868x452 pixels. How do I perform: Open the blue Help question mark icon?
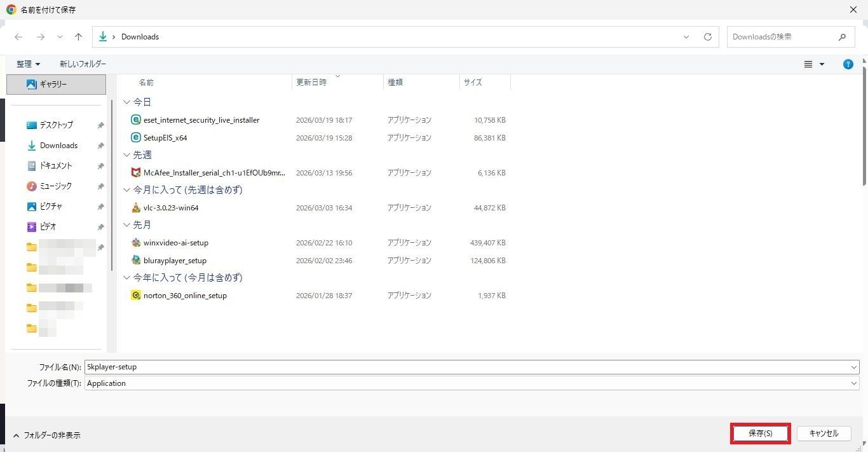[x=848, y=64]
